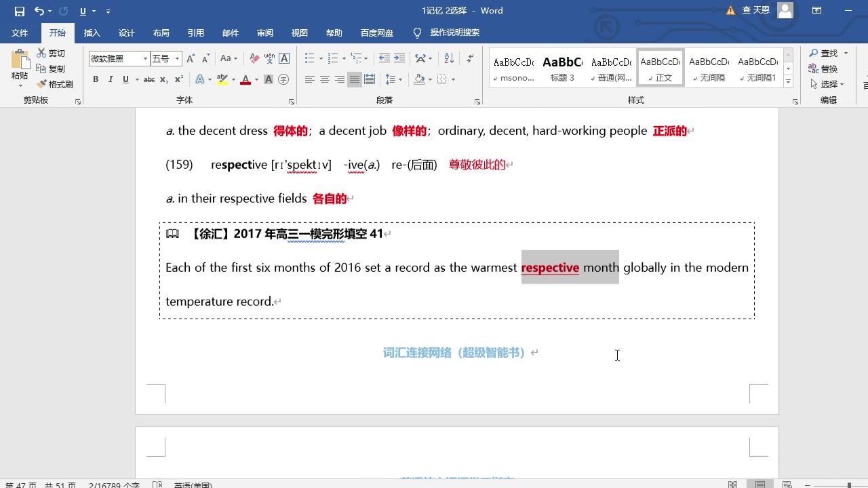Apply the 标题 3 heading style

coord(562,68)
